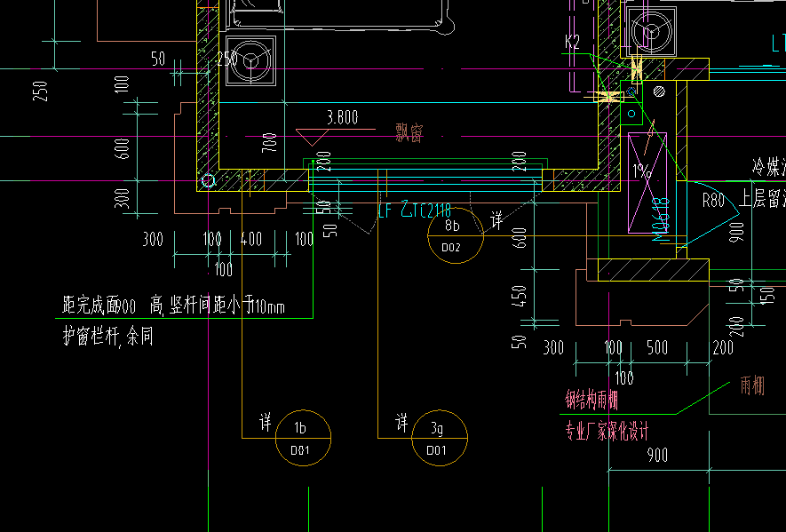Click the K2 label

pyautogui.click(x=572, y=42)
